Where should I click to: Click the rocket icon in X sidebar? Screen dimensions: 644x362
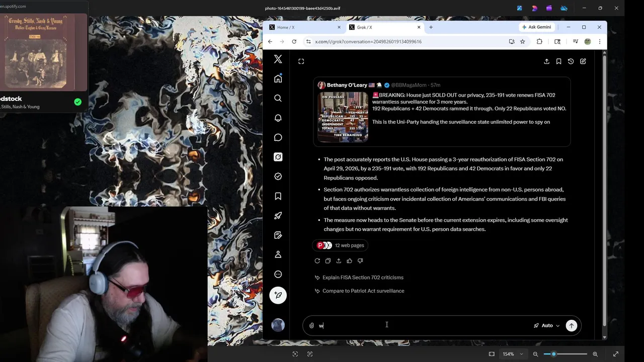tap(278, 216)
